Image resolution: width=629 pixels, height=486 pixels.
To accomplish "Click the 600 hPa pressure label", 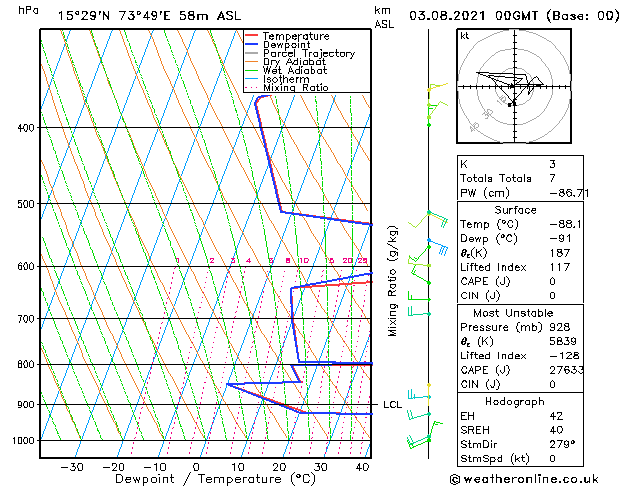I will [x=26, y=266].
